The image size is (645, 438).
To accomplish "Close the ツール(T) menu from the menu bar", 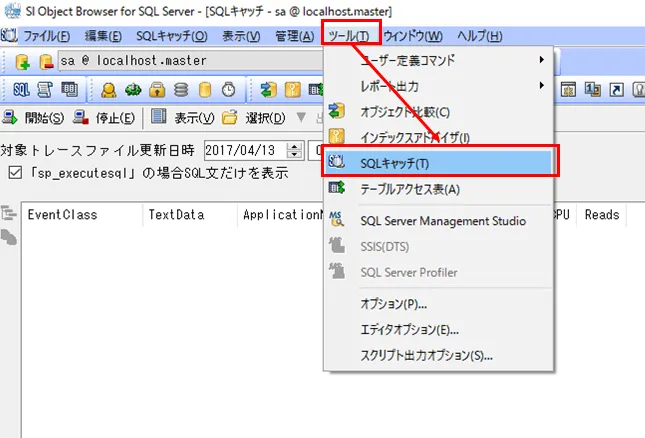I will pyautogui.click(x=349, y=36).
